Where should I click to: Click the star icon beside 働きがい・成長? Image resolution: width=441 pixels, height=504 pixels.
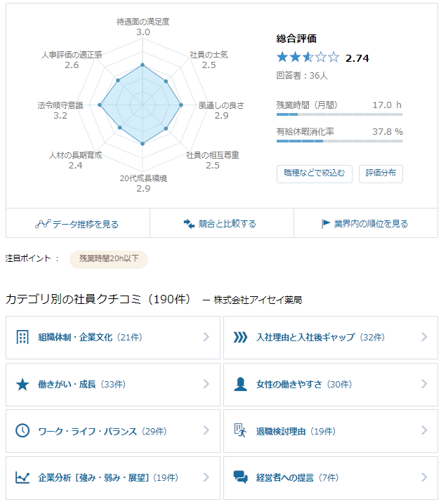click(x=22, y=385)
